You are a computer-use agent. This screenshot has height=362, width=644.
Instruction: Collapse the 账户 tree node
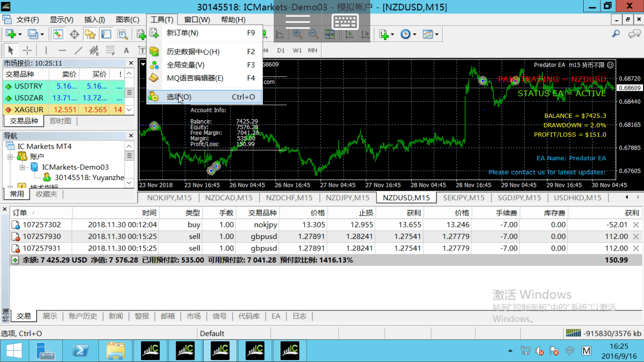10,157
